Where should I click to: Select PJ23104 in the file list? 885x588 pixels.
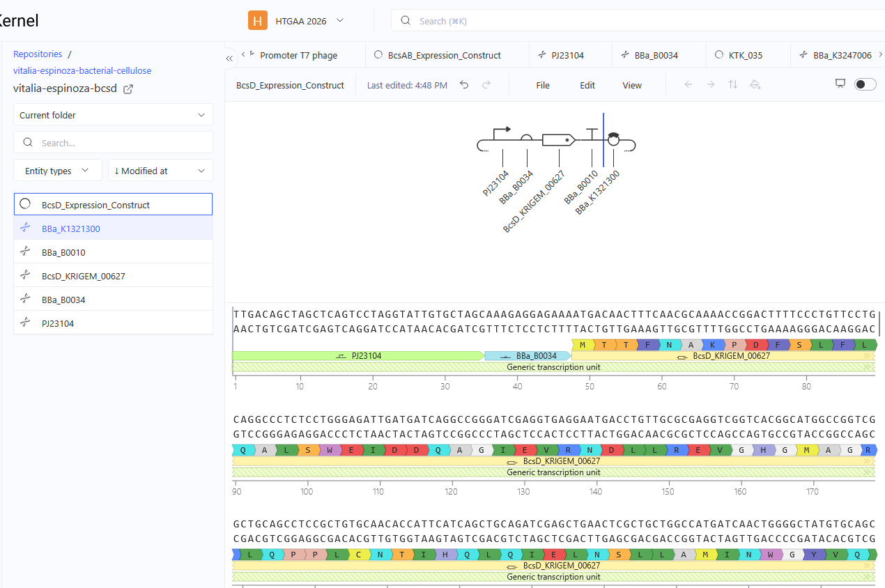click(x=113, y=323)
